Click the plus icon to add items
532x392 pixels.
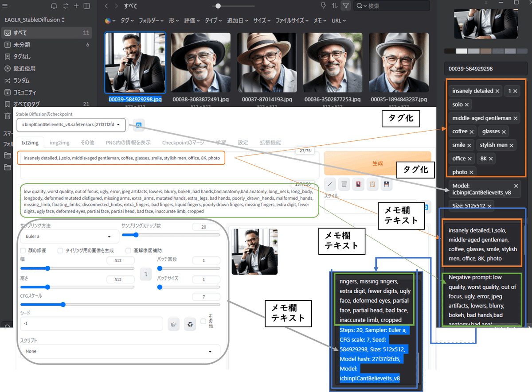click(x=76, y=6)
